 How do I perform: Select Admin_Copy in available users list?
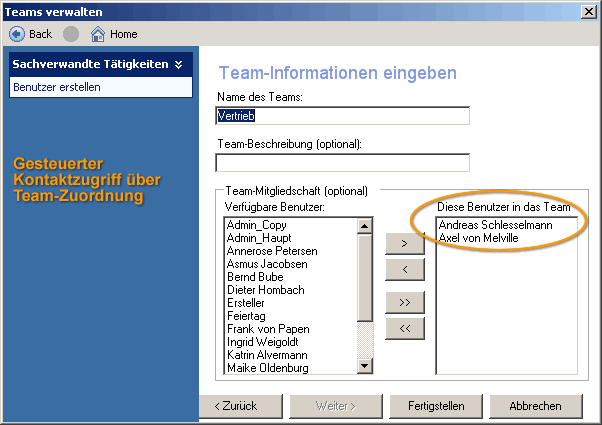click(257, 225)
